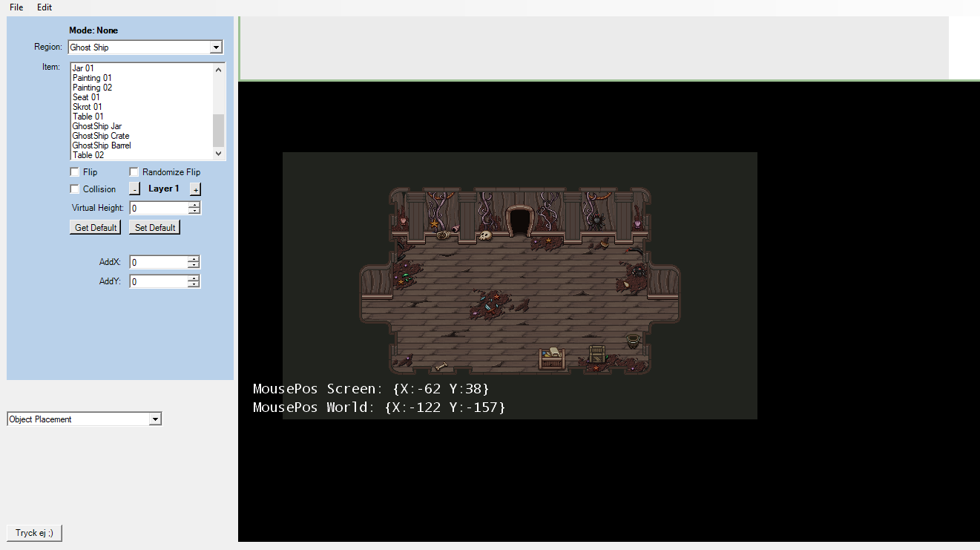Click the item list scroll up arrow
The image size is (980, 550).
point(218,70)
